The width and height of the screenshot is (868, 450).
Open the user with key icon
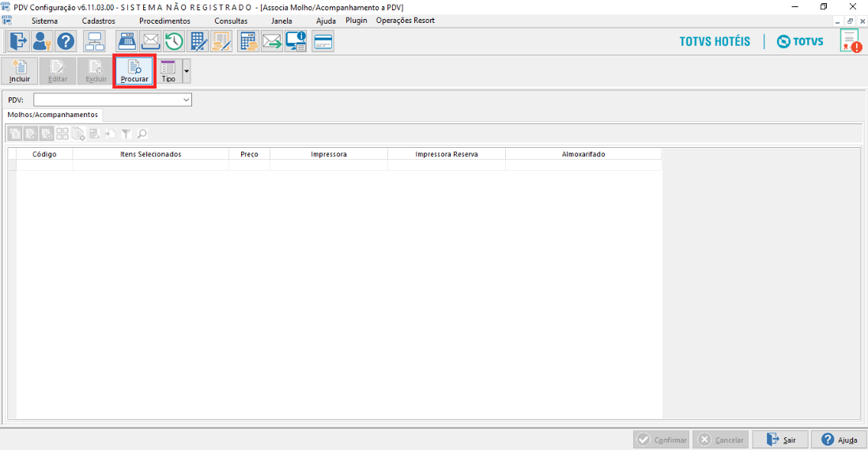pyautogui.click(x=42, y=41)
